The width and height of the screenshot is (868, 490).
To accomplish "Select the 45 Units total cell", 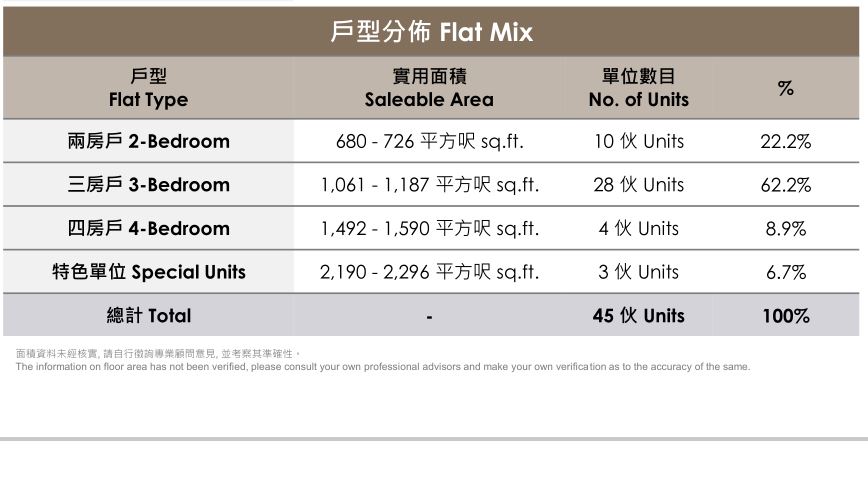I will click(639, 316).
